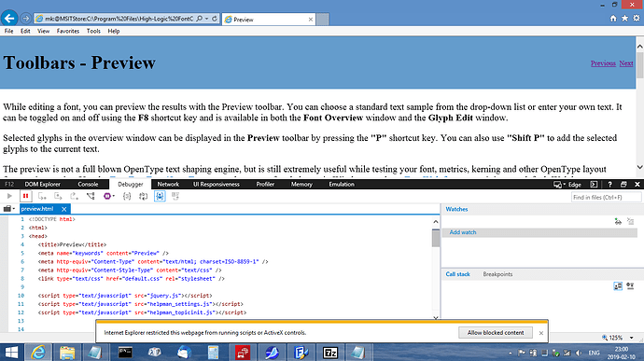This screenshot has height=361, width=644.
Task: Open the Memory tab
Action: click(x=301, y=185)
